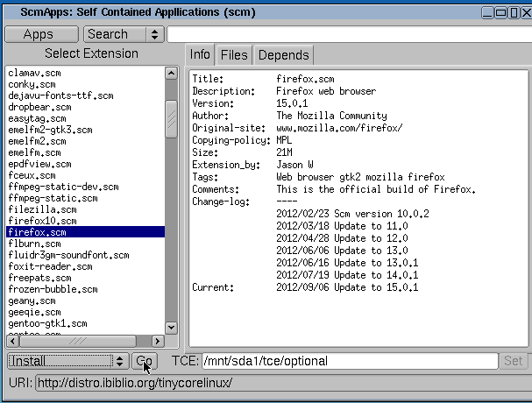Click vertical scrollbar thumb of extension list
Screen dimensions: 532x403
pyautogui.click(x=171, y=119)
